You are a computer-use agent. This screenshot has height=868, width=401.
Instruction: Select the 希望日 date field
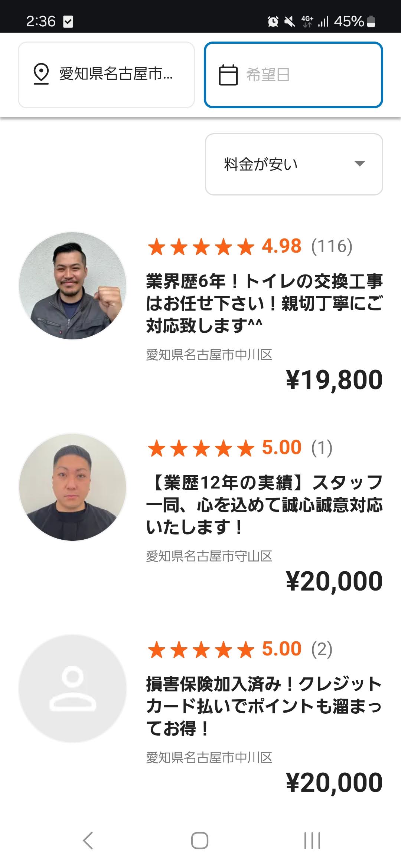pos(293,75)
